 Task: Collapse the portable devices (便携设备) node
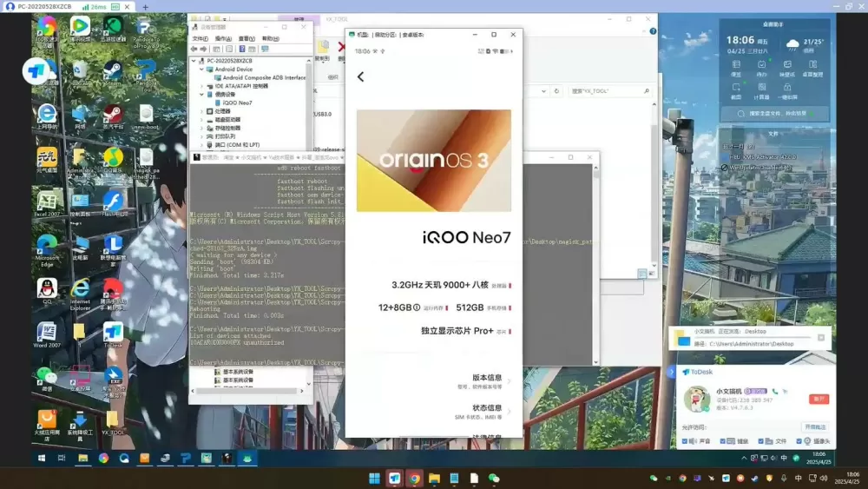pyautogui.click(x=201, y=95)
